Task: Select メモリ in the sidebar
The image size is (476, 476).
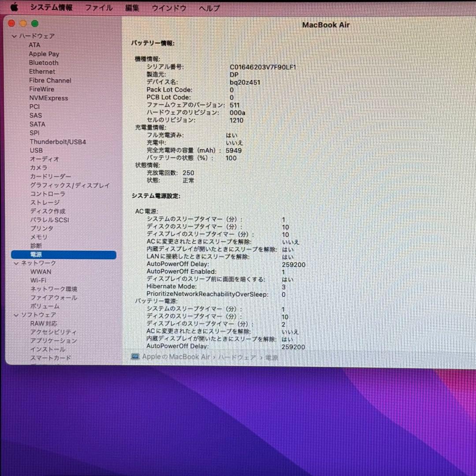Action: (38, 237)
